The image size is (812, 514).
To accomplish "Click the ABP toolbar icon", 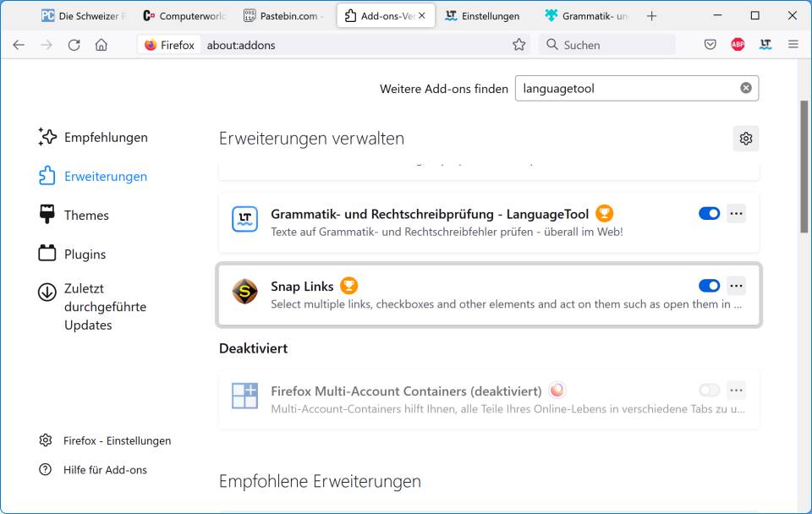I will coord(737,45).
